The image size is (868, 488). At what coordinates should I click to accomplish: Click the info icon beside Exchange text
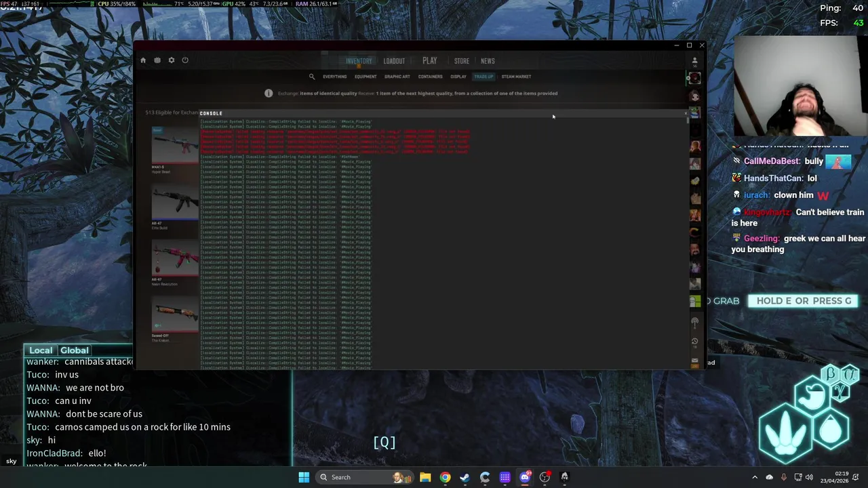point(269,94)
